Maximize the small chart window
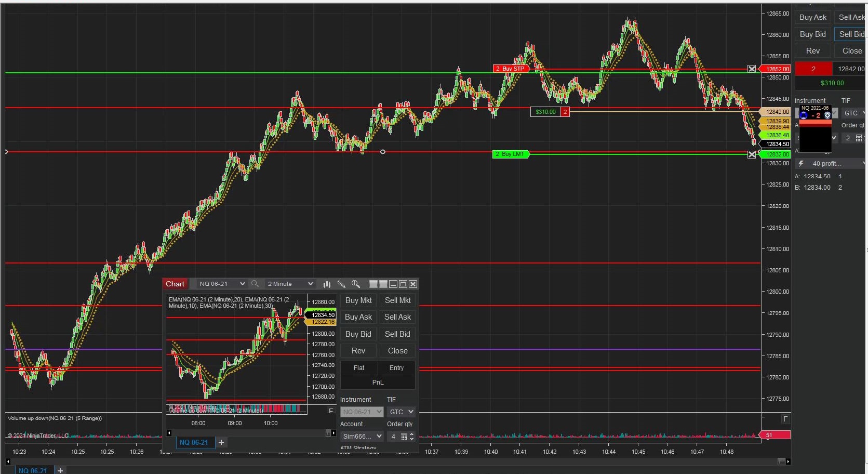The width and height of the screenshot is (868, 474). tap(403, 284)
